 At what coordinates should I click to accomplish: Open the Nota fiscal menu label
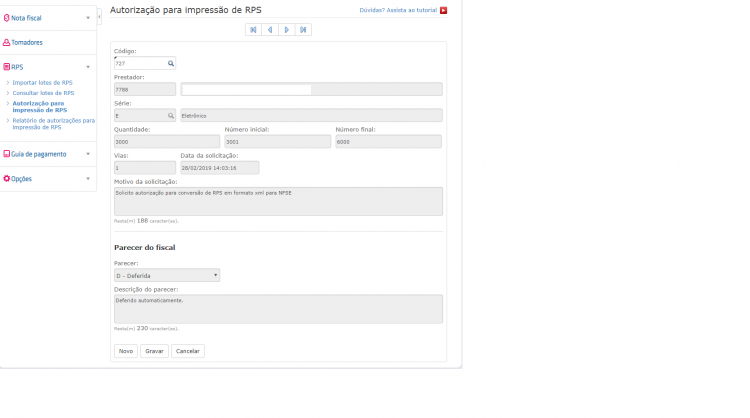(26, 18)
